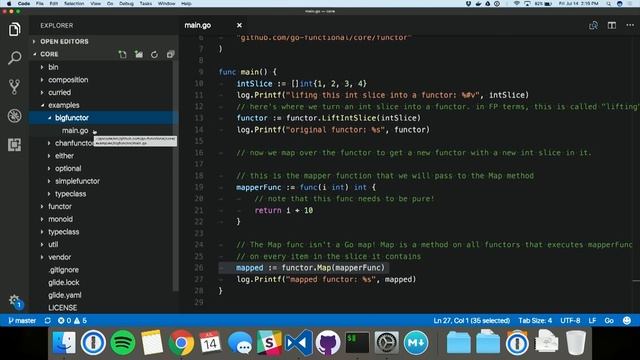Screen dimensions: 640x360
Task: Click Ln 27, Col 1 cursor position
Action: 471,320
